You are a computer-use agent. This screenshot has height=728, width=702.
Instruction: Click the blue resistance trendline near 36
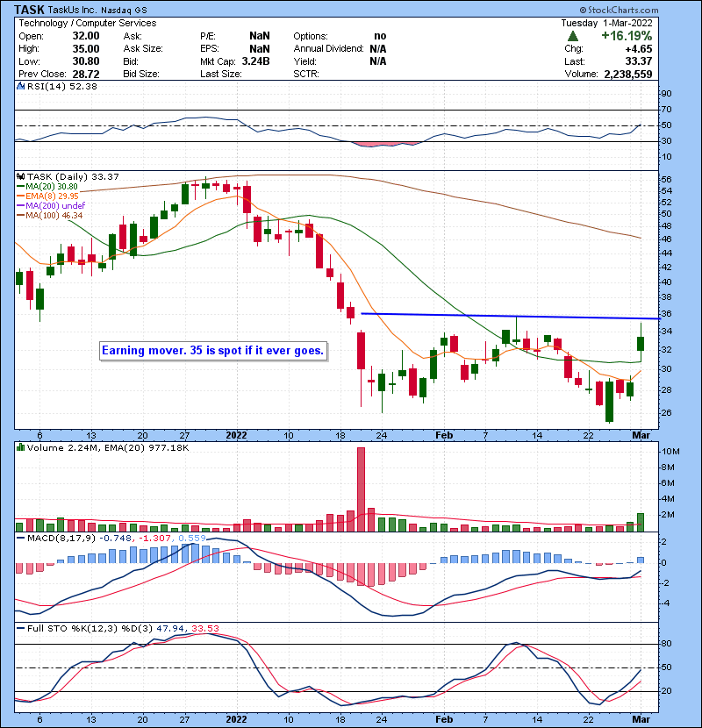511,316
